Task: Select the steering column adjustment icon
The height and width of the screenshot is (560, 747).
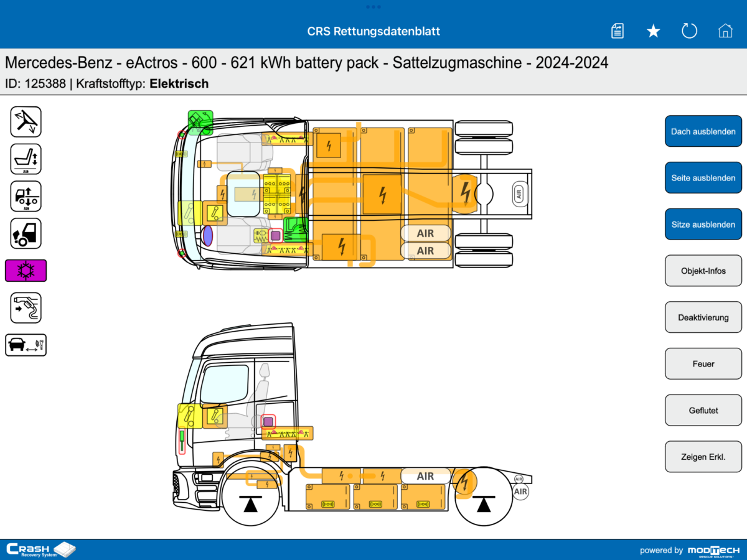Action: coord(26,122)
